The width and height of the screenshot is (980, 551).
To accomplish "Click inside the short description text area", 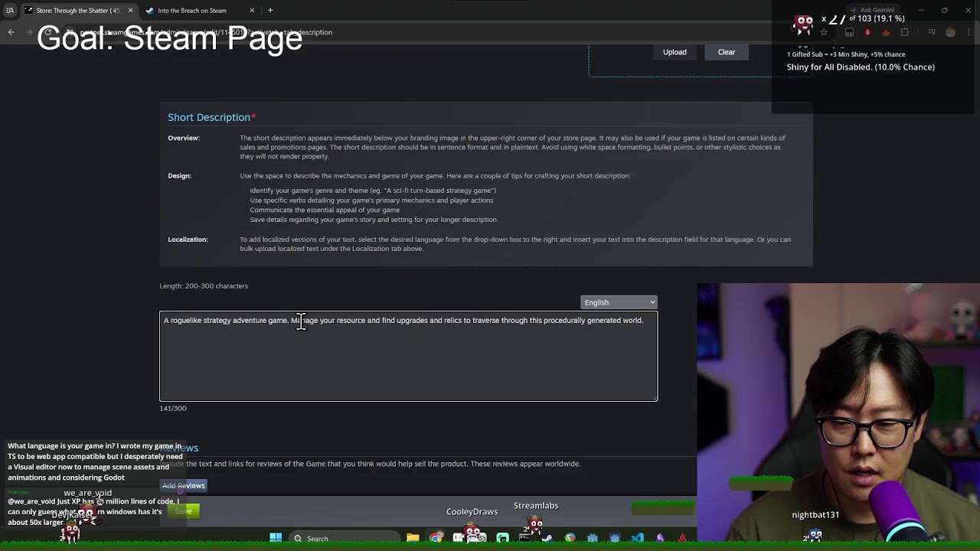I will [x=408, y=356].
